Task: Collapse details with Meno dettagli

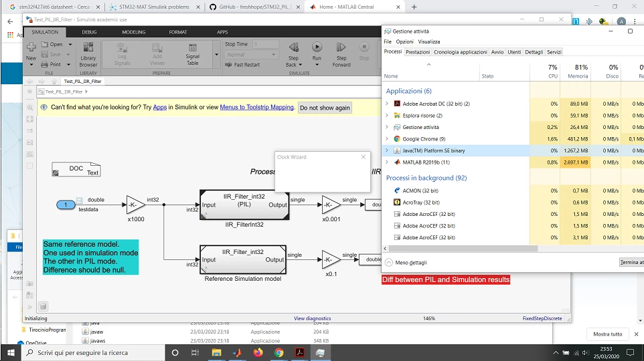Action: click(406, 263)
